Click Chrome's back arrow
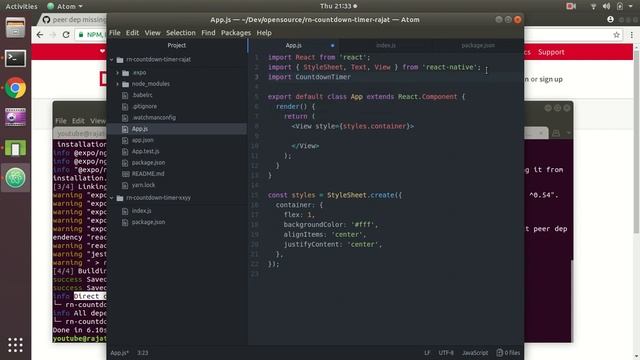The width and height of the screenshot is (640, 360). (x=40, y=35)
